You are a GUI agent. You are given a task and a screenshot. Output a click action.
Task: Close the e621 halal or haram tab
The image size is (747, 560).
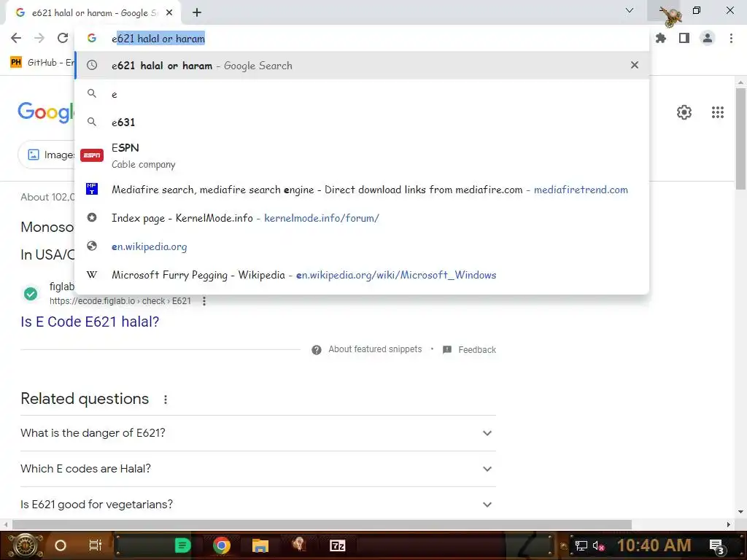(169, 13)
